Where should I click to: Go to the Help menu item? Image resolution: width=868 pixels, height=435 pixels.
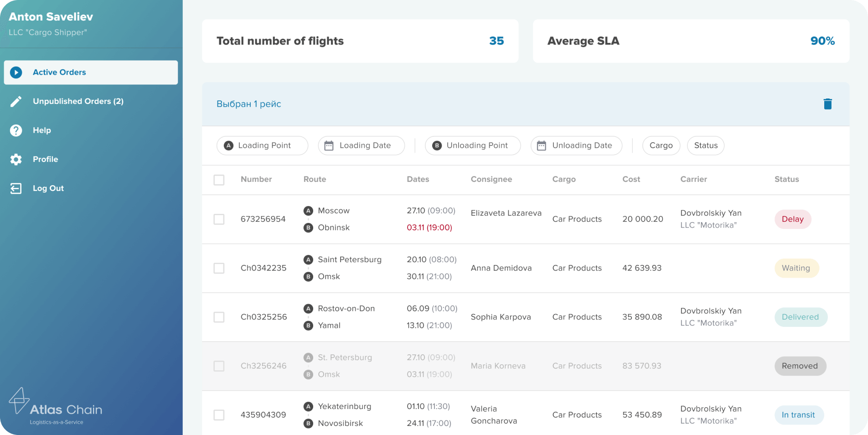click(x=42, y=130)
